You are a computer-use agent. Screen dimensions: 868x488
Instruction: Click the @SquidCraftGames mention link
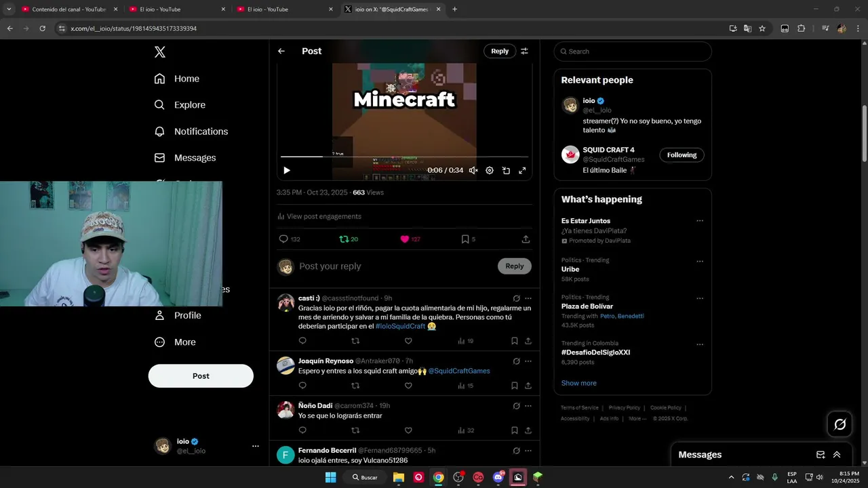pos(459,371)
